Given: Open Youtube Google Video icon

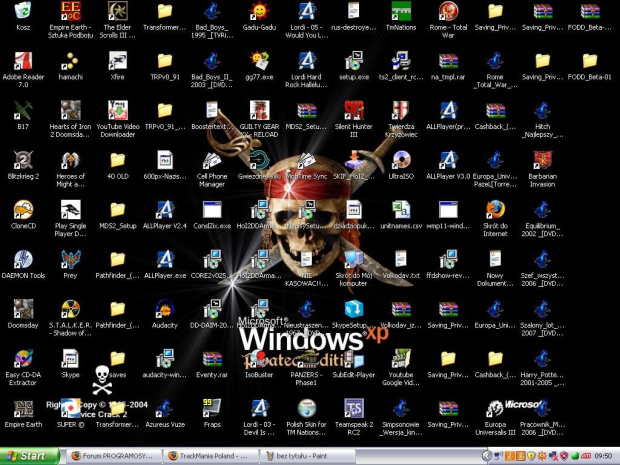Looking at the screenshot, I should pyautogui.click(x=401, y=359).
